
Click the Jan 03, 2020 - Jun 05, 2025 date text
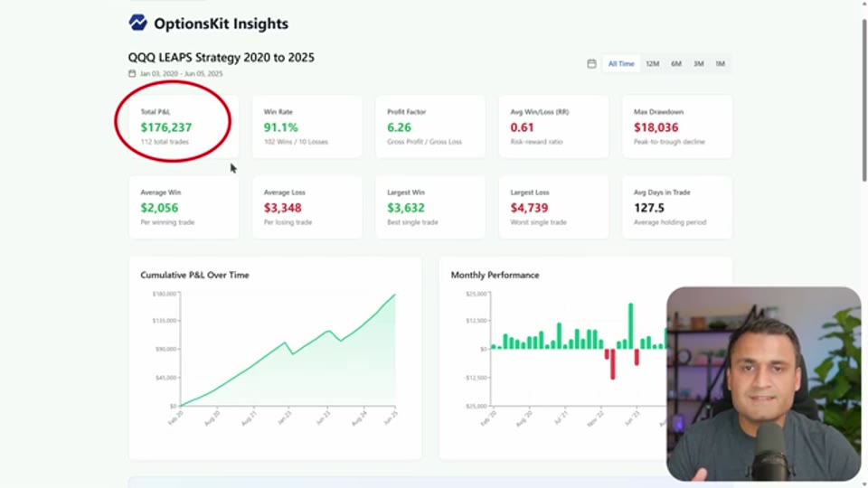(x=181, y=73)
